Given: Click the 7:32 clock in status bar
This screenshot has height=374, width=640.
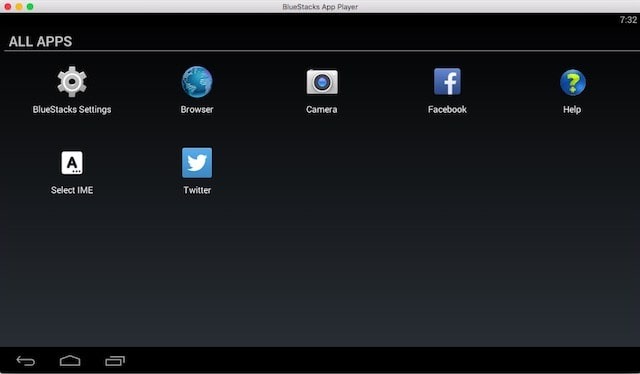Looking at the screenshot, I should pos(628,20).
